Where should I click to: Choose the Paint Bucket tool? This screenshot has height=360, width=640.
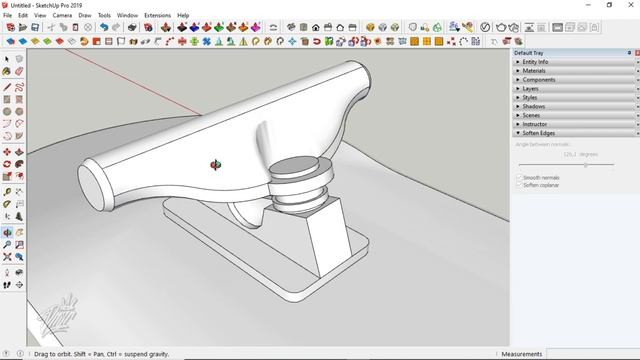pos(7,72)
